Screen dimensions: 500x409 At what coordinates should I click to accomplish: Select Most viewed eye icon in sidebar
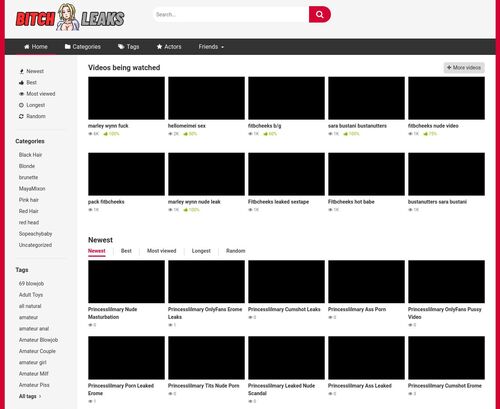(37, 94)
